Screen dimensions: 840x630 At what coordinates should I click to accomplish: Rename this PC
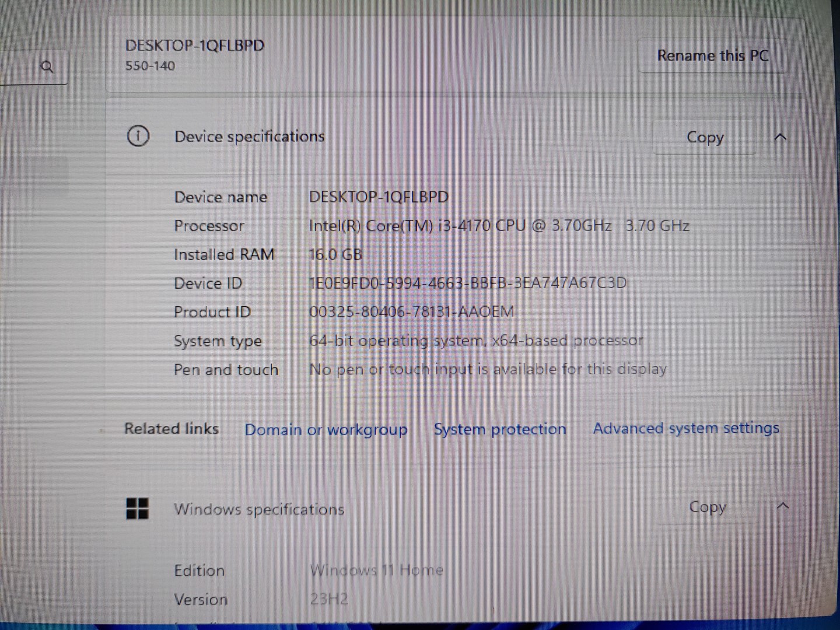point(712,56)
